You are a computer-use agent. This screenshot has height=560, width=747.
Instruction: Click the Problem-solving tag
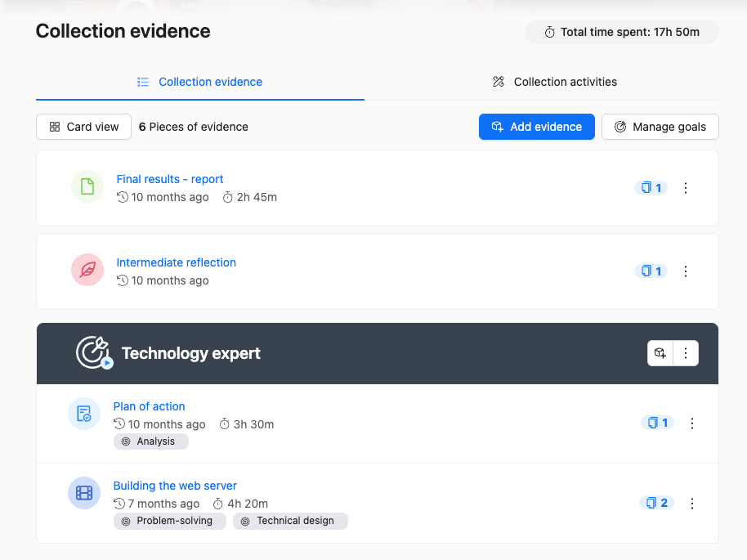[170, 521]
